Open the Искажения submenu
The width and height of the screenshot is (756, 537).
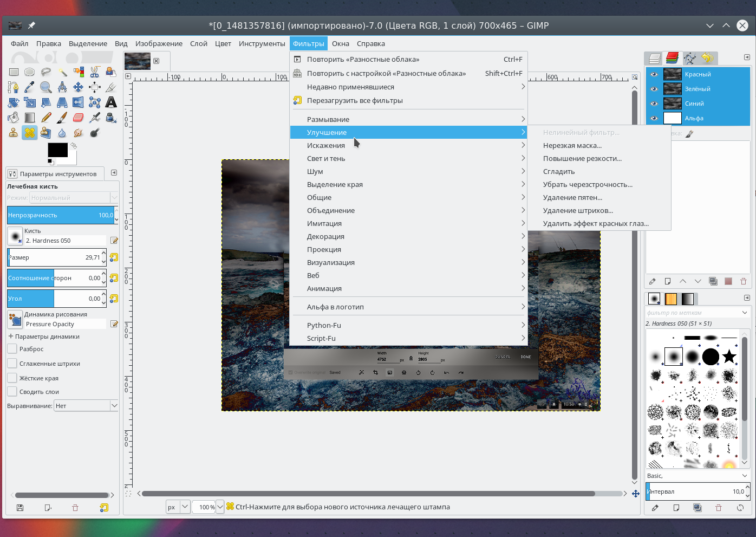[x=408, y=145]
